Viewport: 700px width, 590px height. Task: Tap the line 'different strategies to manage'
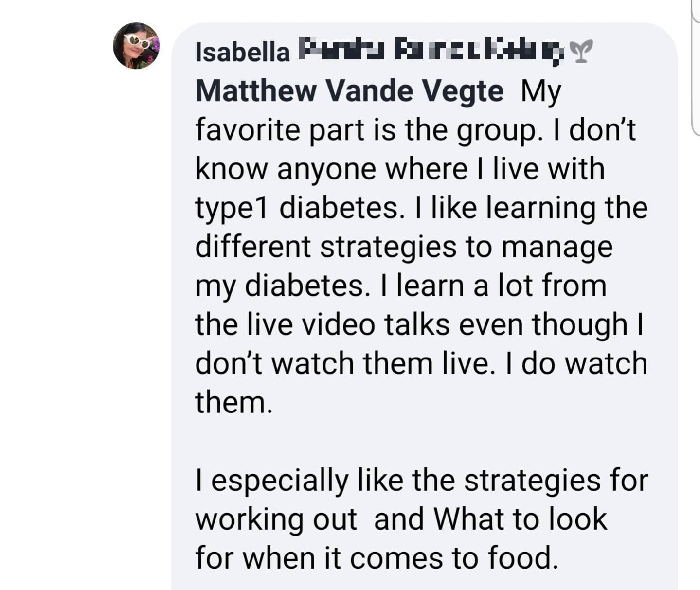click(404, 247)
